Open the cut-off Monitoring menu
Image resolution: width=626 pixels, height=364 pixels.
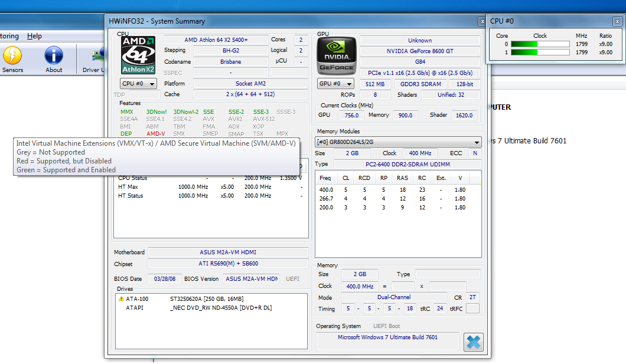(9, 36)
